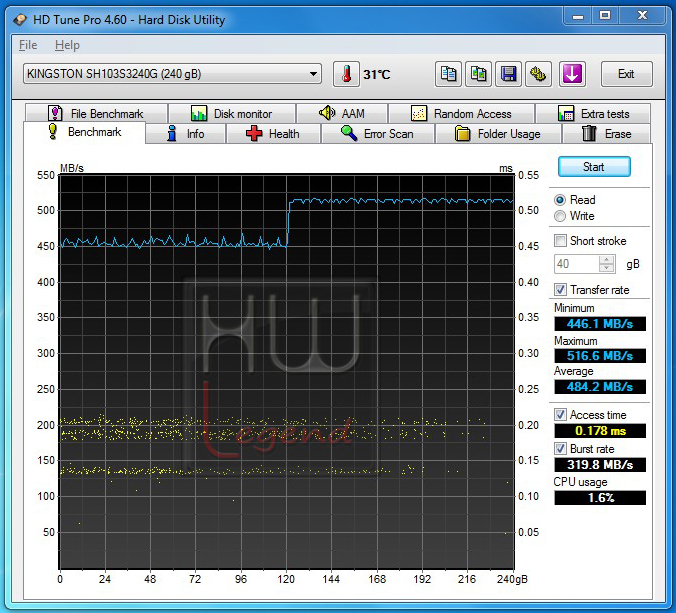Open the File menu

click(x=28, y=45)
